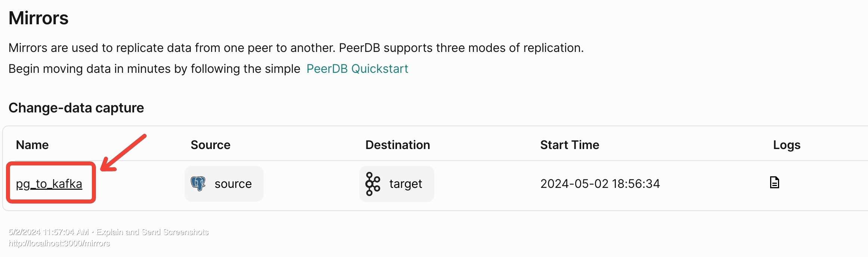Select the source peer badge label
The width and height of the screenshot is (868, 257).
(233, 184)
